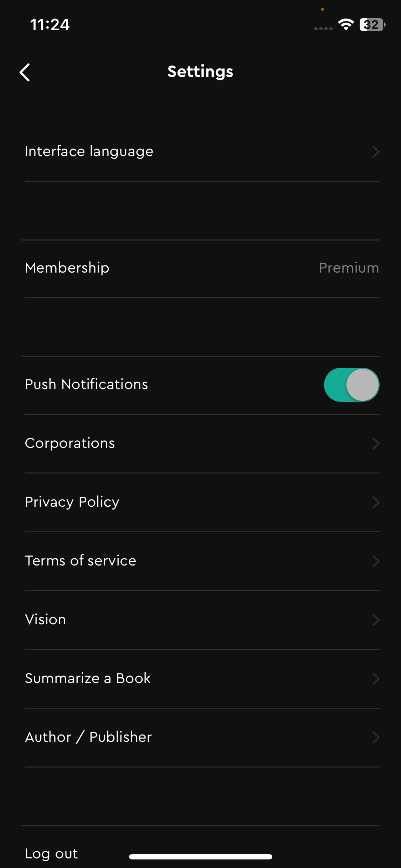Tap the Vision row chevron

click(376, 620)
